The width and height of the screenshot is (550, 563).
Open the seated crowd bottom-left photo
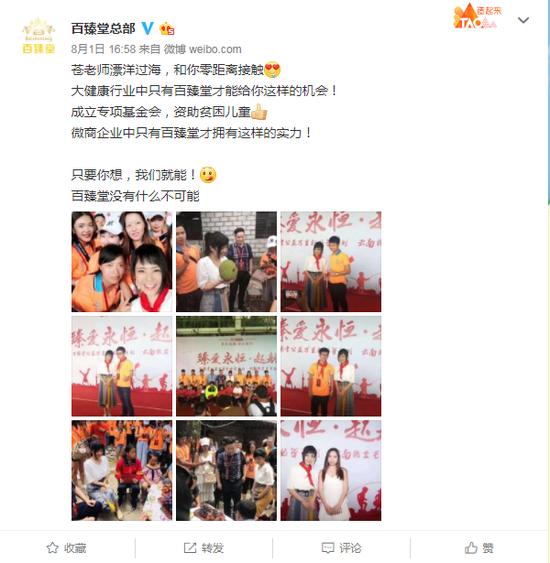point(122,470)
